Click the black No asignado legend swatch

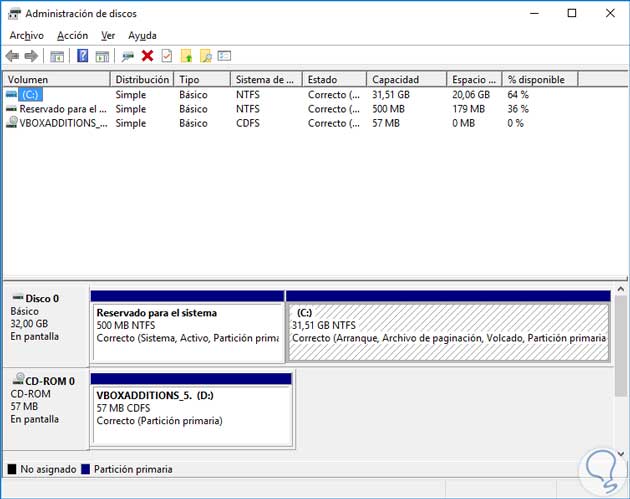pos(12,469)
